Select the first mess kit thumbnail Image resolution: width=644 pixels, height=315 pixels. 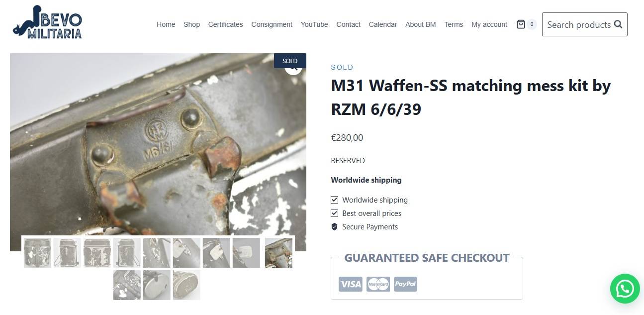click(37, 253)
